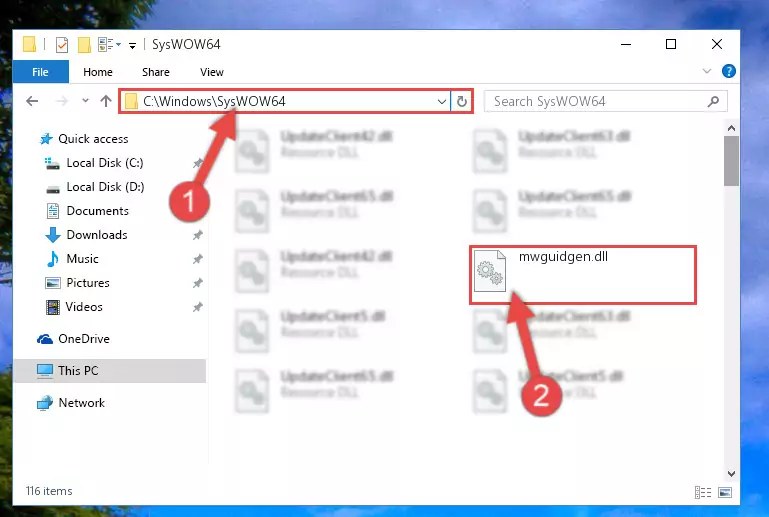Screen dimensions: 769x517
Task: Click the pin icon beside Music
Action: click(x=198, y=259)
